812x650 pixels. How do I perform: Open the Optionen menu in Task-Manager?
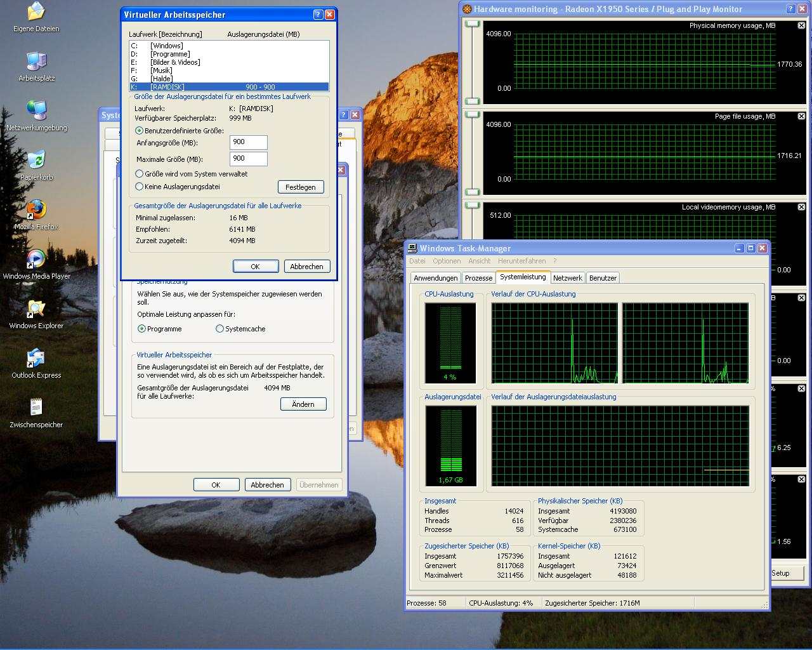tap(447, 261)
